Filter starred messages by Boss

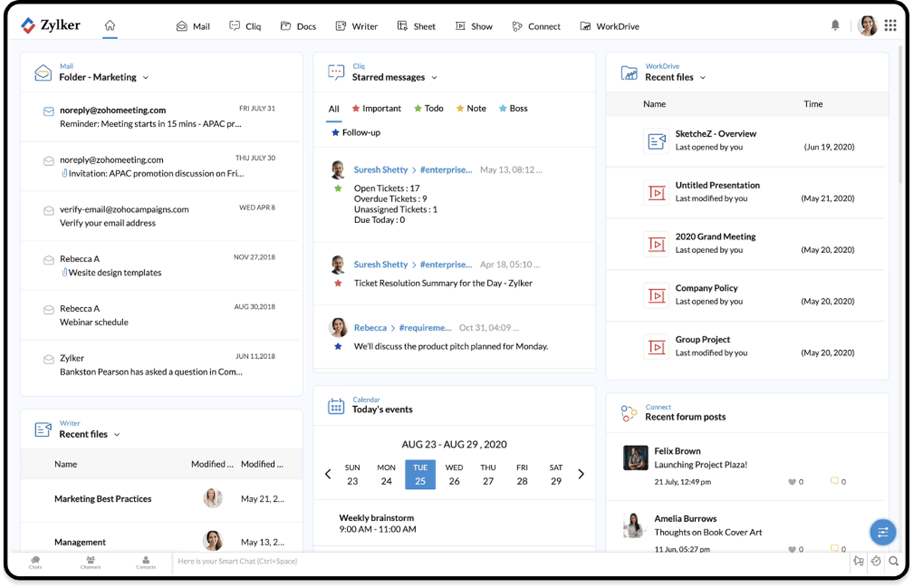pyautogui.click(x=514, y=109)
